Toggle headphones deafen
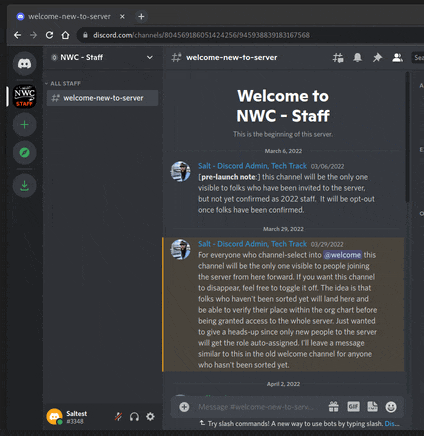 134,417
